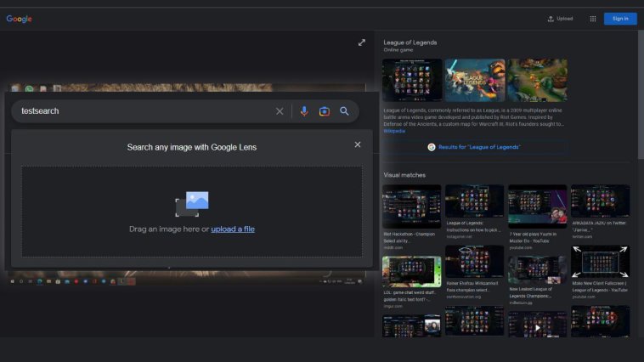Click the Google Lens camera icon
Screen dimensions: 644x362
coord(324,111)
